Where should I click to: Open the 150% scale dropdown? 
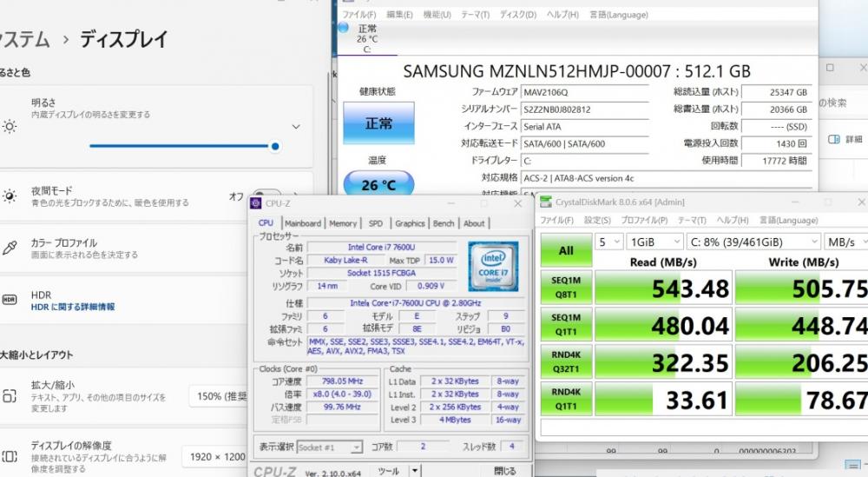tap(218, 396)
